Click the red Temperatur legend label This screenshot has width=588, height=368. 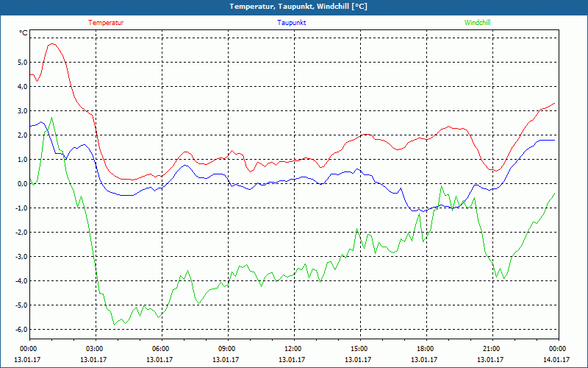tap(106, 23)
